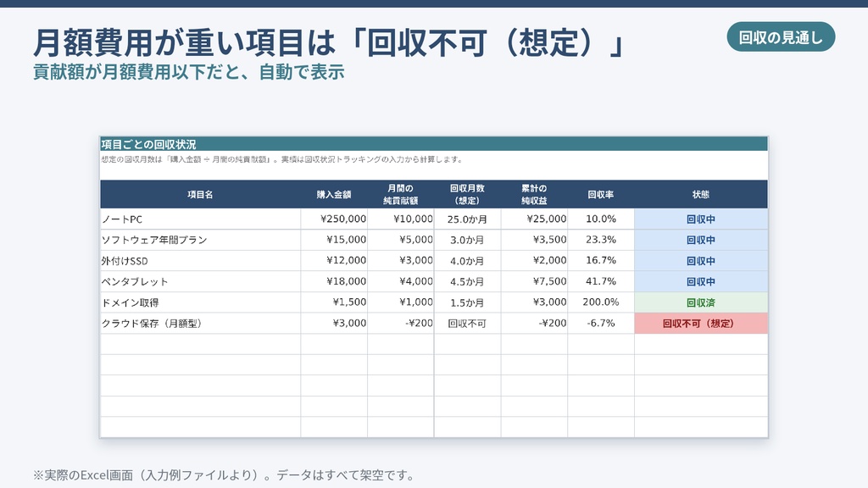Click the ¥1,000 monthly contribution cell
Screen dimensions: 868x488
coord(401,302)
